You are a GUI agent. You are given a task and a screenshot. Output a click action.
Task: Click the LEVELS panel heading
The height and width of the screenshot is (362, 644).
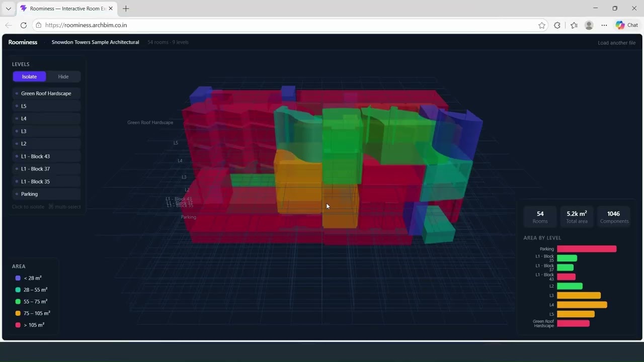click(21, 64)
